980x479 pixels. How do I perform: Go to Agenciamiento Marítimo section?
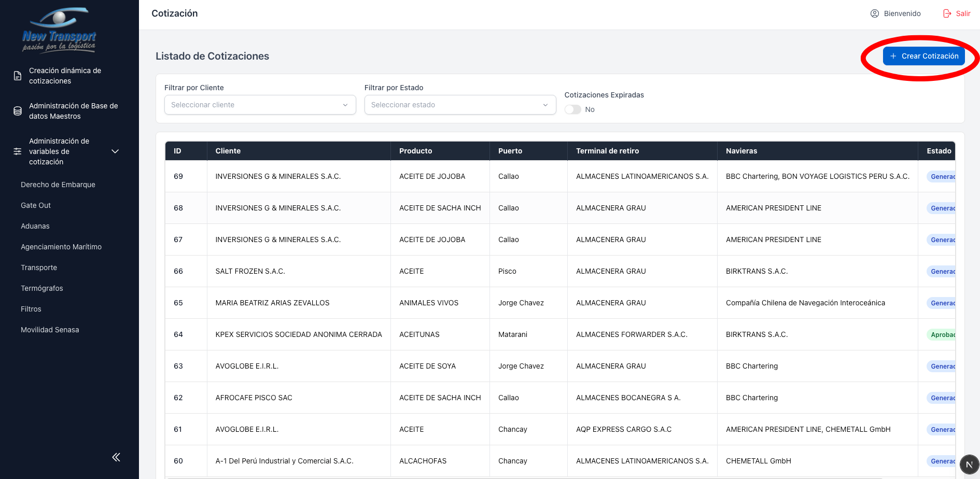61,247
